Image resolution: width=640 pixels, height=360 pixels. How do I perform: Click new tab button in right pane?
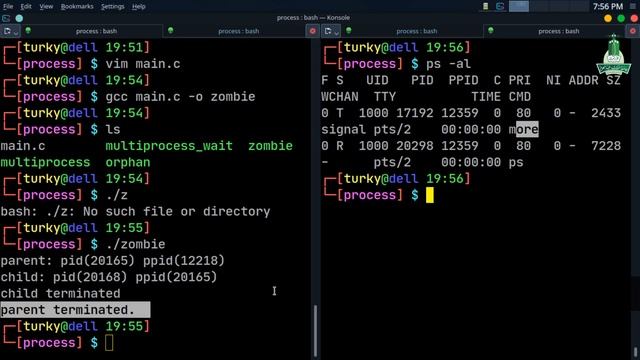pos(328,31)
